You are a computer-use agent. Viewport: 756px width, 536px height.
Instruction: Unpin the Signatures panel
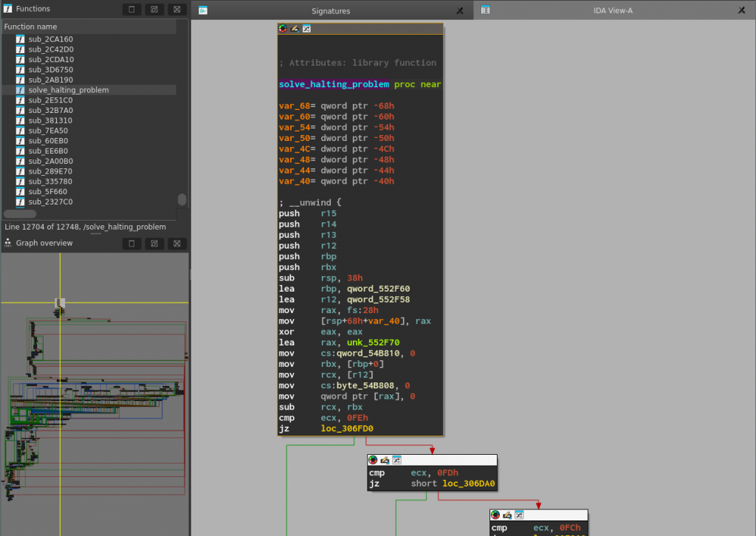[x=459, y=10]
